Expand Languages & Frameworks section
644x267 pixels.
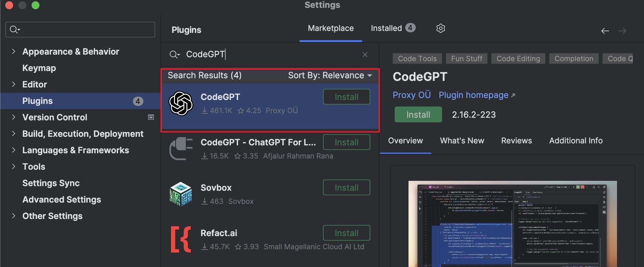[13, 150]
